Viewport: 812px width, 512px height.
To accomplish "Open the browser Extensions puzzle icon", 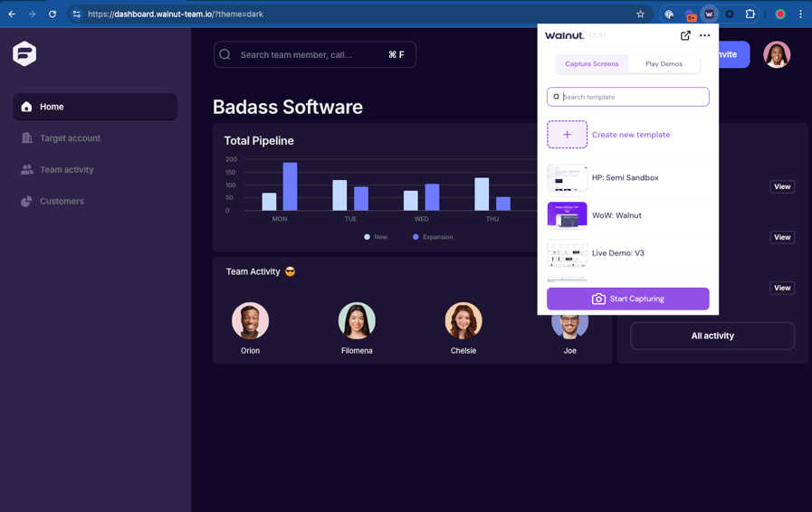I will pyautogui.click(x=750, y=14).
